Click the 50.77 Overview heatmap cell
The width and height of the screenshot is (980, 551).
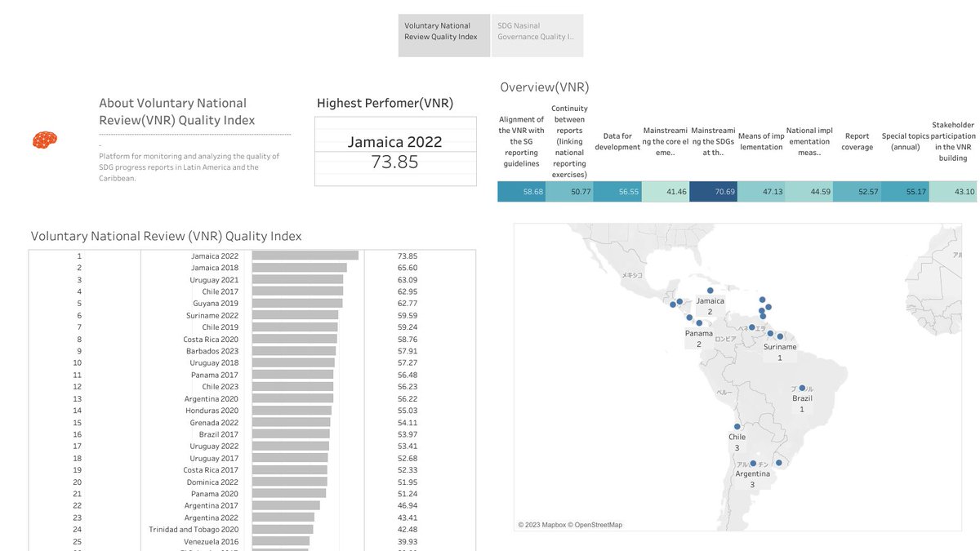[x=569, y=192]
